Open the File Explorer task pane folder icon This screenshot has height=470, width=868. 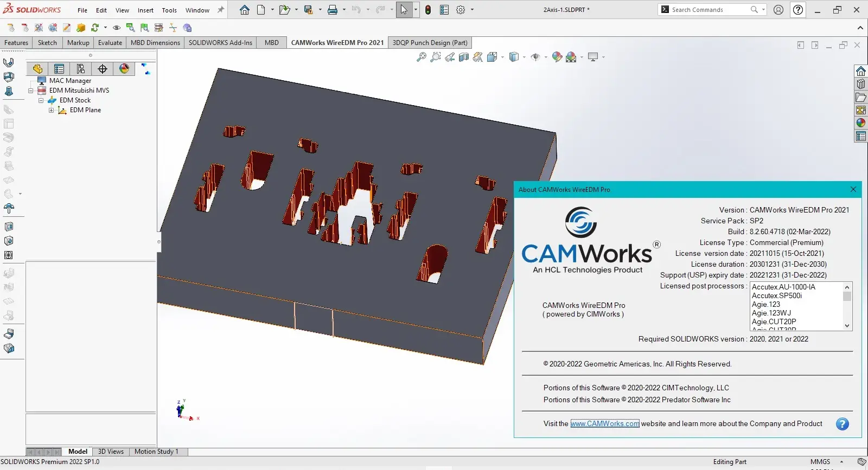pyautogui.click(x=861, y=97)
